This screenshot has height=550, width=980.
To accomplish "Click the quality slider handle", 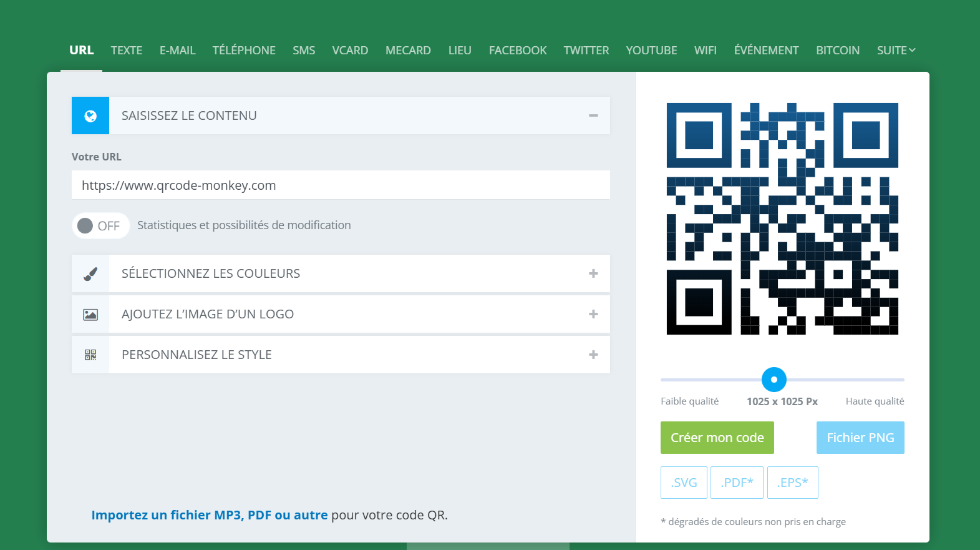I will 774,380.
